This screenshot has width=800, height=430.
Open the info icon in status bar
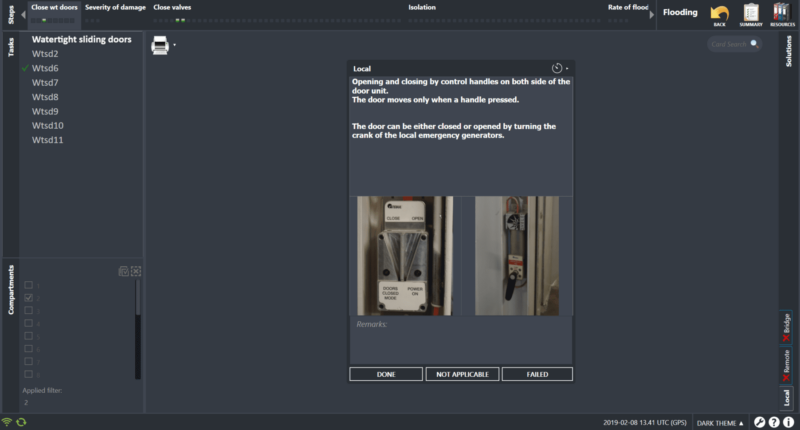[x=788, y=422]
